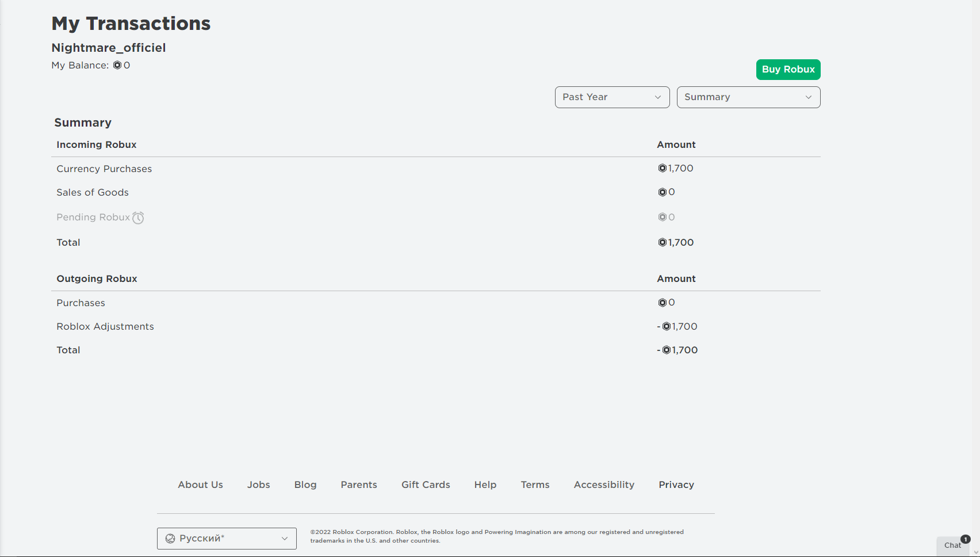Click the Buy Robux button
The image size is (980, 557).
tap(788, 70)
